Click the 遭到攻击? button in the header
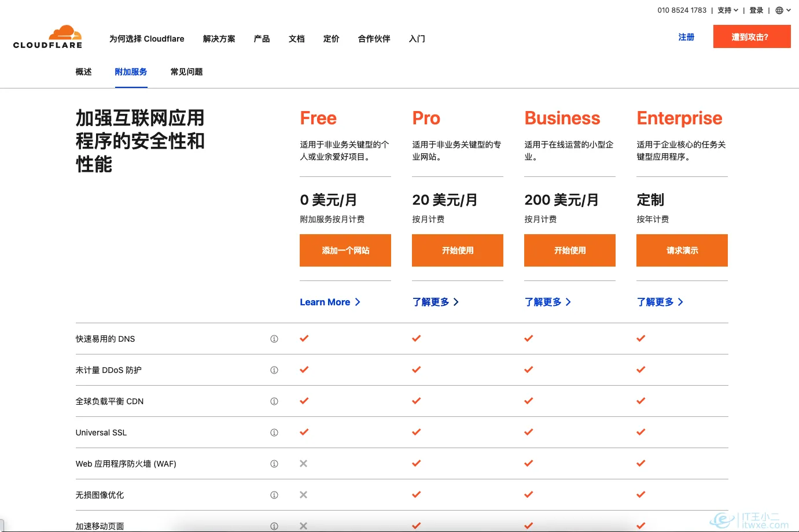 [x=752, y=36]
